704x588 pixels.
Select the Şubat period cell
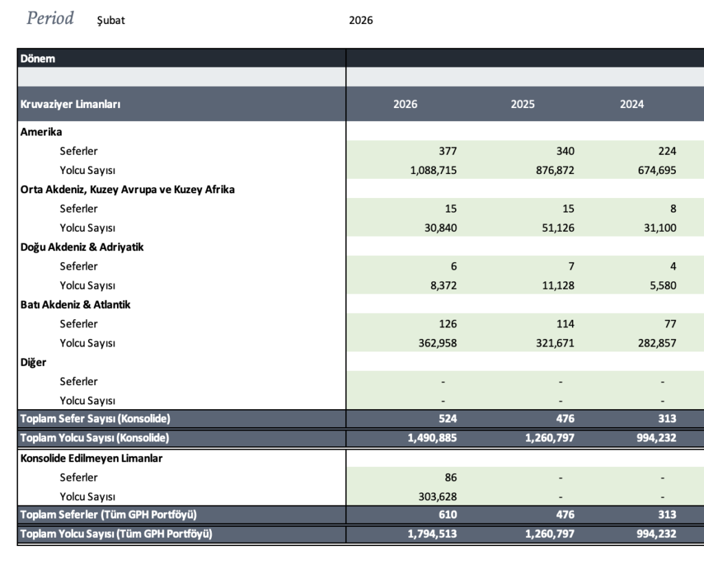[111, 21]
